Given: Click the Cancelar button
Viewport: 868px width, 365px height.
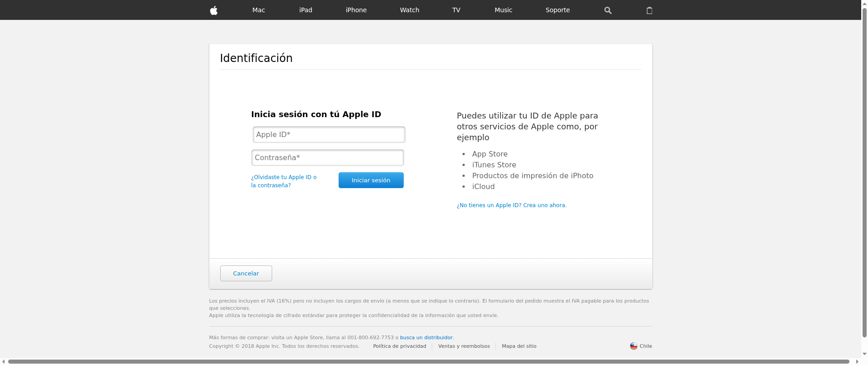Looking at the screenshot, I should [x=246, y=273].
